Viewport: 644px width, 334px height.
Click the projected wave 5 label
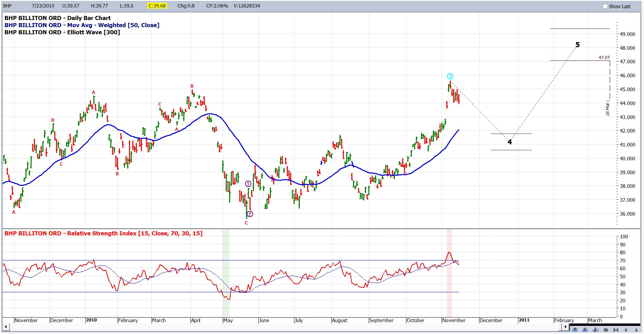[577, 45]
